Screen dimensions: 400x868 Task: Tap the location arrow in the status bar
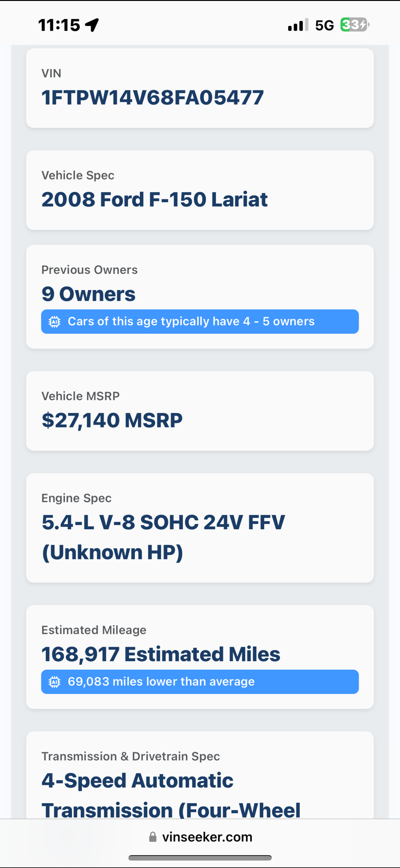click(x=92, y=25)
